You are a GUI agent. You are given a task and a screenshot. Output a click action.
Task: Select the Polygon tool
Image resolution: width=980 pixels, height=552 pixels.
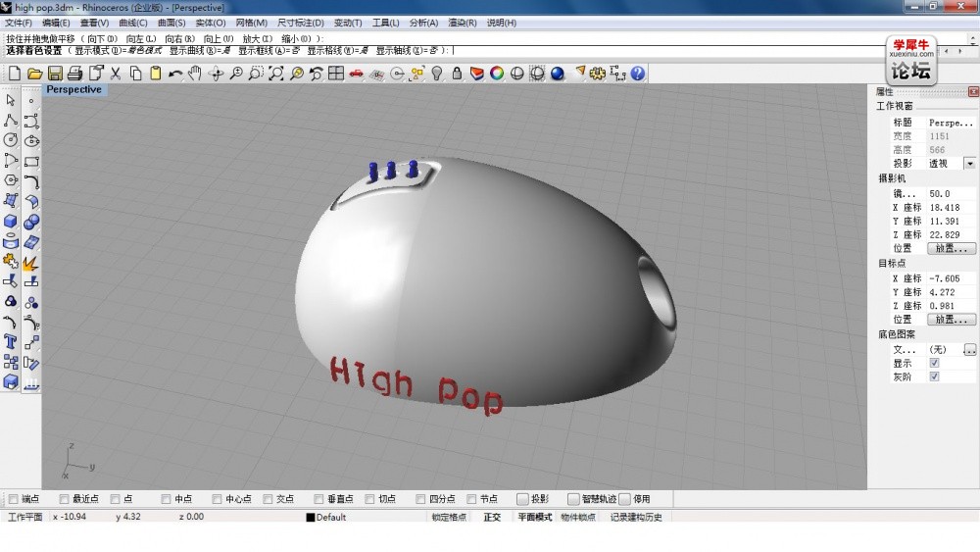click(x=11, y=180)
